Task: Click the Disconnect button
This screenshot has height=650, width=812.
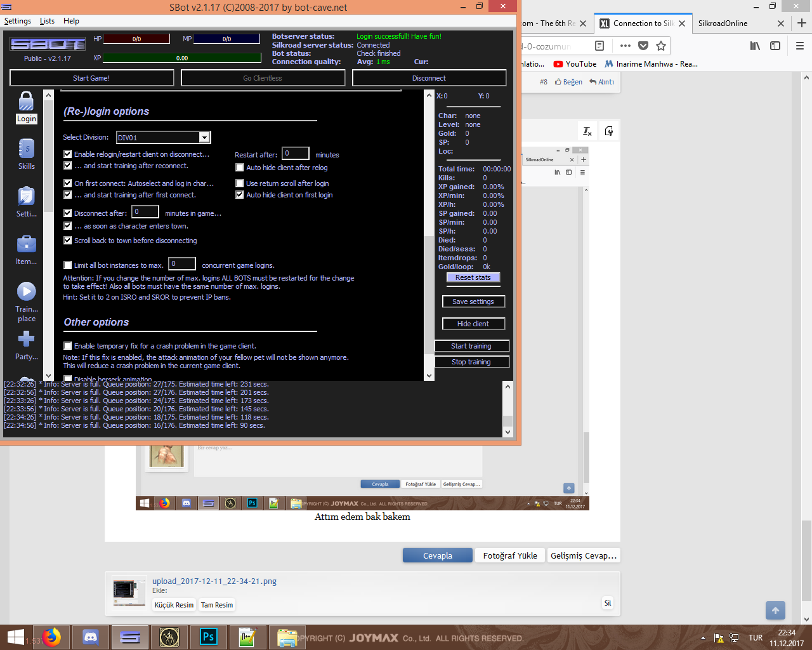Action: (x=429, y=78)
